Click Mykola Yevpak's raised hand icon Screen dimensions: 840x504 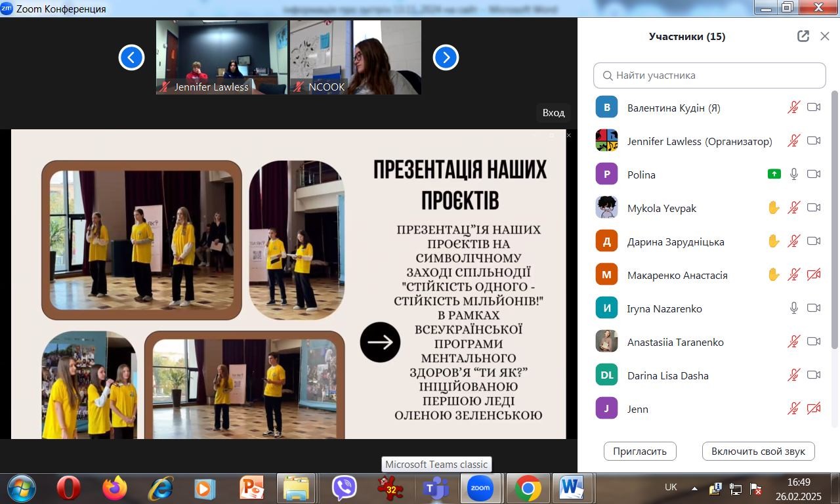tap(774, 208)
